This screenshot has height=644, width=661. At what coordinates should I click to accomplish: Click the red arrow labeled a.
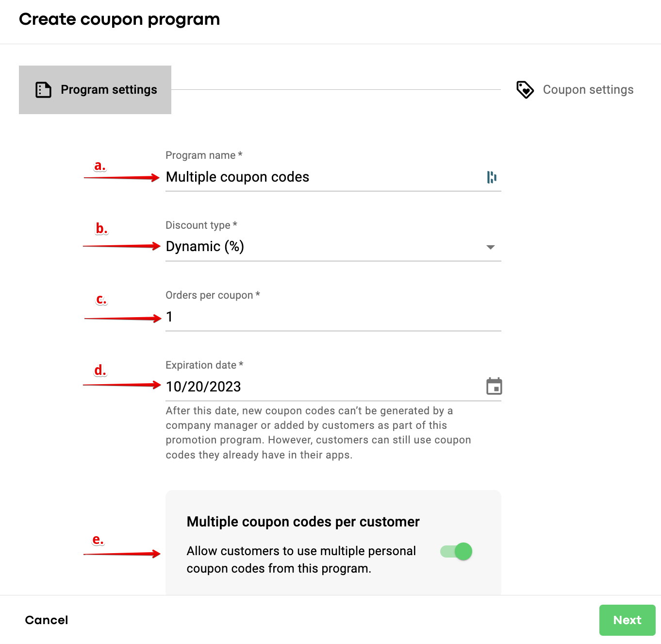122,178
